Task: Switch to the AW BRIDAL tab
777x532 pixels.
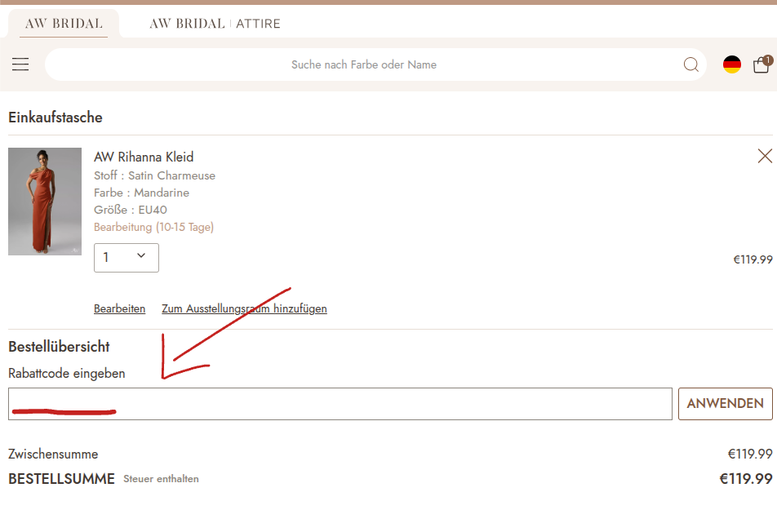Action: [64, 24]
